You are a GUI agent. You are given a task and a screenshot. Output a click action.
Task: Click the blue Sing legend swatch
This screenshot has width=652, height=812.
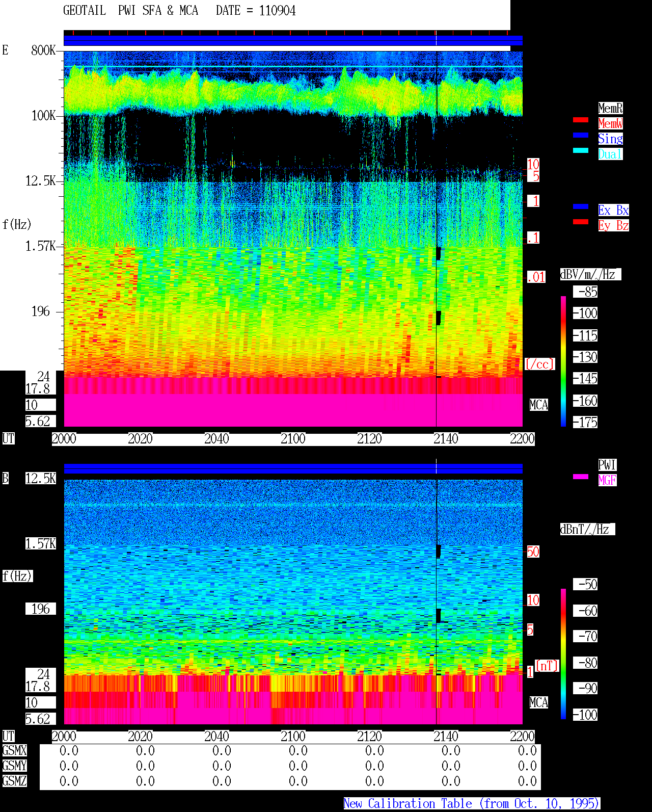click(581, 135)
